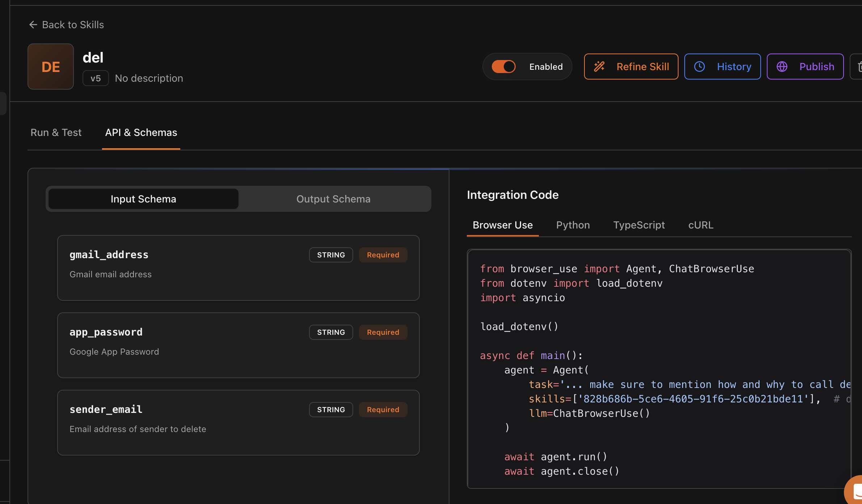Viewport: 862px width, 504px height.
Task: Switch to the Input Schema segment
Action: (143, 199)
